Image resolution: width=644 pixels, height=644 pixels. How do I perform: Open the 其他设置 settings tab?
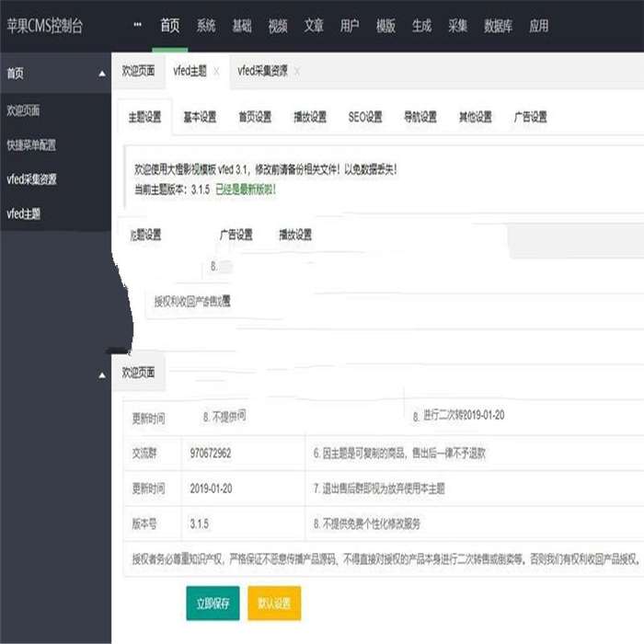pos(476,117)
